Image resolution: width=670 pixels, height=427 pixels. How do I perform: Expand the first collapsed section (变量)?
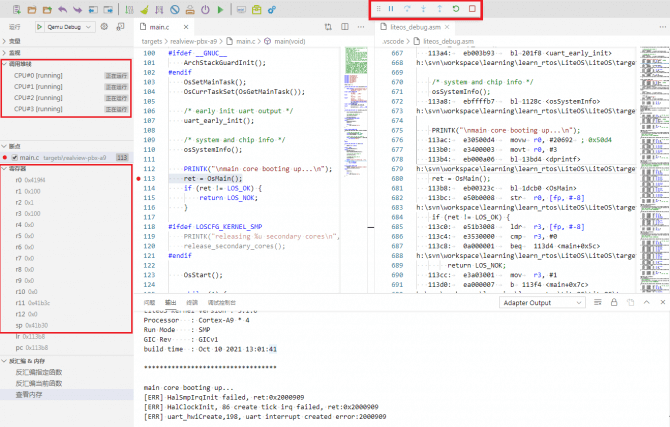tap(66, 41)
